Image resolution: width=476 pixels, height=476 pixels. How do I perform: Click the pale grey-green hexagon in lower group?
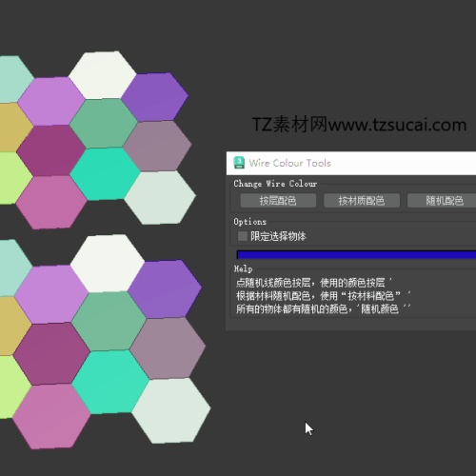point(171,410)
